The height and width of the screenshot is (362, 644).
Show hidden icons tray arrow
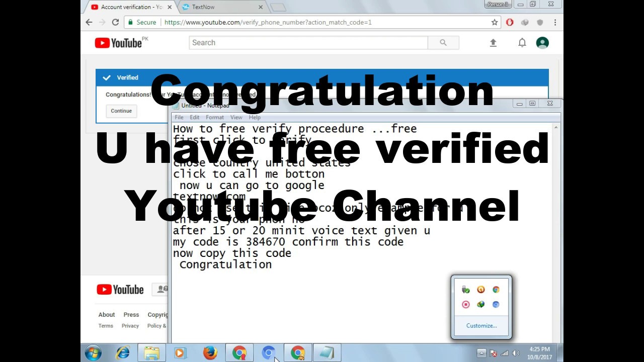click(481, 353)
